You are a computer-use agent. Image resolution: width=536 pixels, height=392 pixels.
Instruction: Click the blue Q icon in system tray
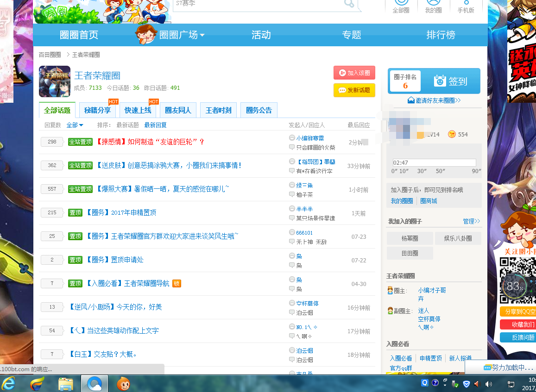pyautogui.click(x=425, y=383)
